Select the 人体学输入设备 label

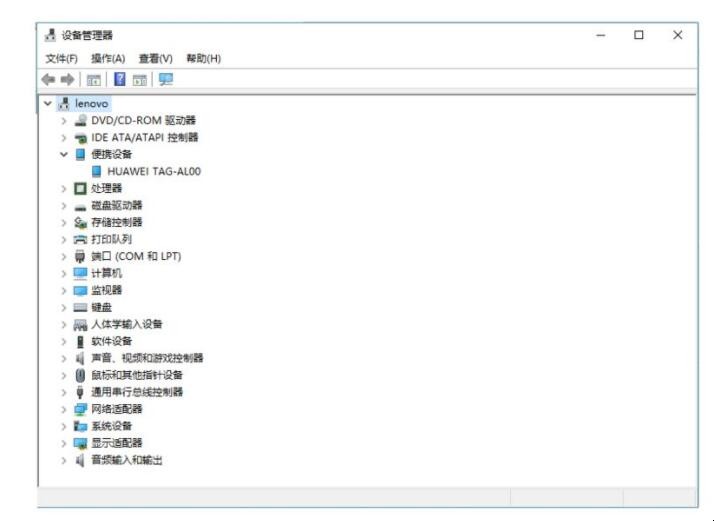pos(127,324)
